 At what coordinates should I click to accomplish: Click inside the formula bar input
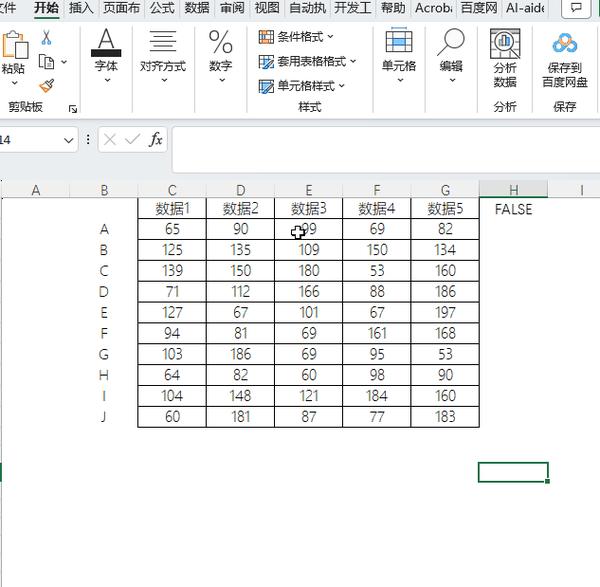(386, 150)
